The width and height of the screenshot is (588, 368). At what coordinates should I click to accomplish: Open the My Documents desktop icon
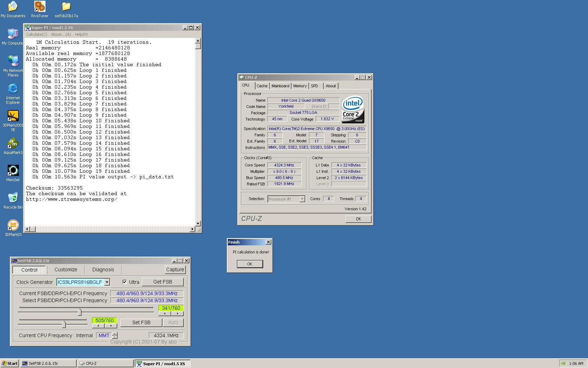point(13,9)
